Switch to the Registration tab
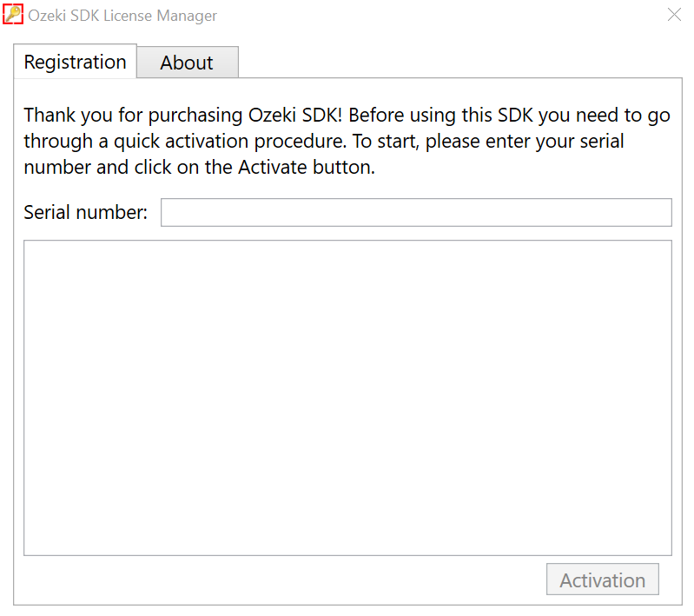694x616 pixels. click(x=75, y=62)
